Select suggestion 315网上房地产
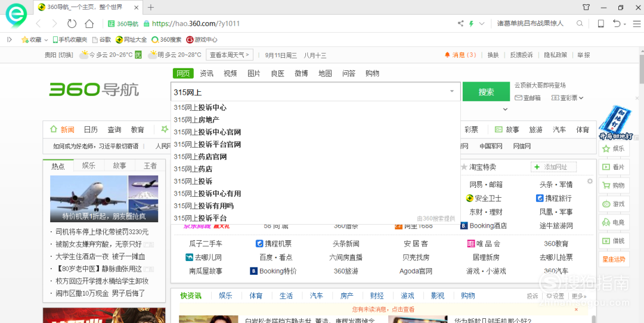The image size is (644, 323). (x=196, y=120)
